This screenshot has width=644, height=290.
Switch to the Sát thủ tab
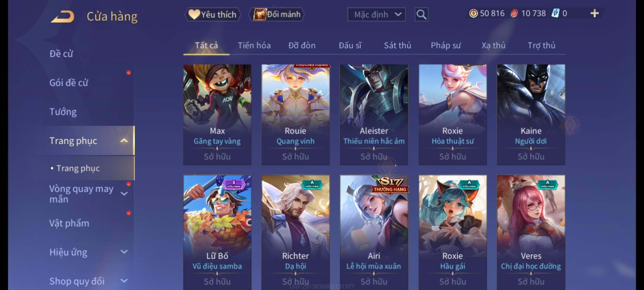[397, 45]
